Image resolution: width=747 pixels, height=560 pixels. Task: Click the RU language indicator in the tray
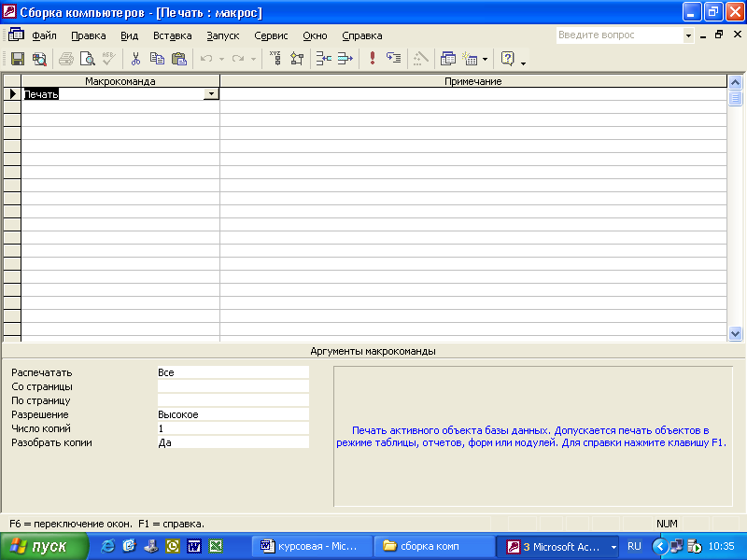click(x=634, y=546)
